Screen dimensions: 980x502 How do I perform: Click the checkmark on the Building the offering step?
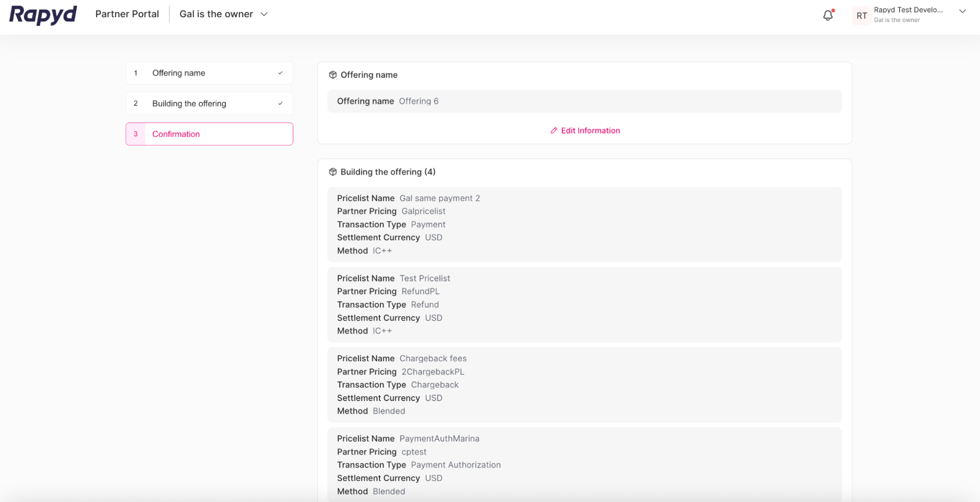(x=280, y=103)
